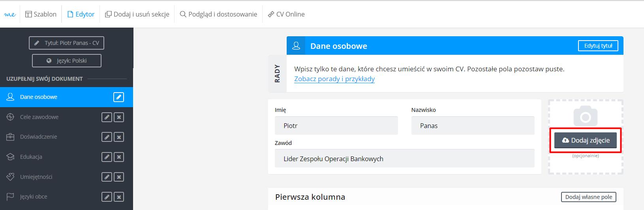Click Edytuj tytuł button
The image size is (644, 210).
click(x=598, y=46)
